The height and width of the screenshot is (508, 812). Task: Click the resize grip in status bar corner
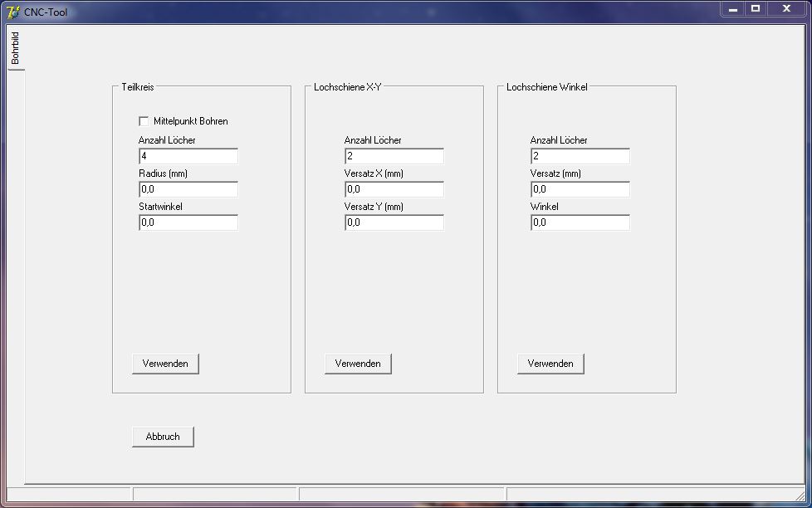click(800, 496)
